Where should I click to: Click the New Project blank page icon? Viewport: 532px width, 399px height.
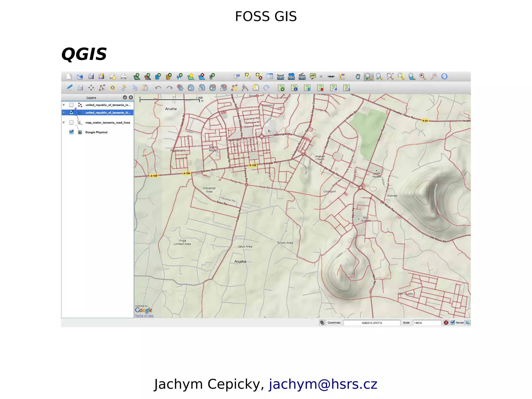(69, 77)
